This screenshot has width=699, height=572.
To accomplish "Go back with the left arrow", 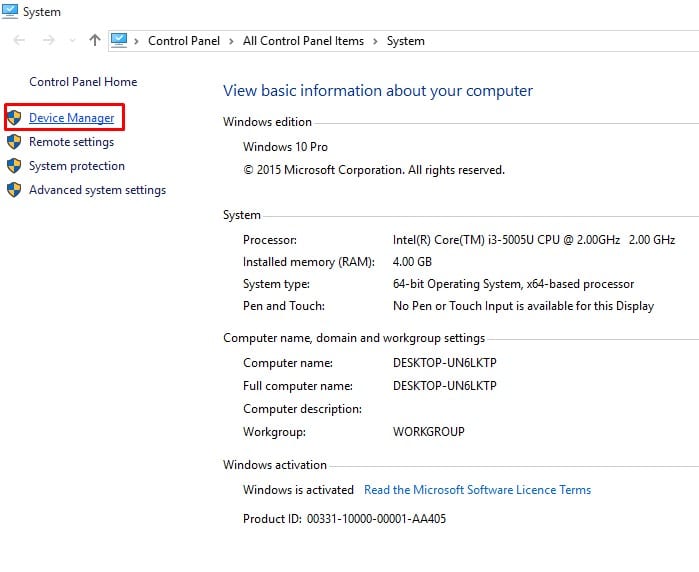I will click(19, 41).
